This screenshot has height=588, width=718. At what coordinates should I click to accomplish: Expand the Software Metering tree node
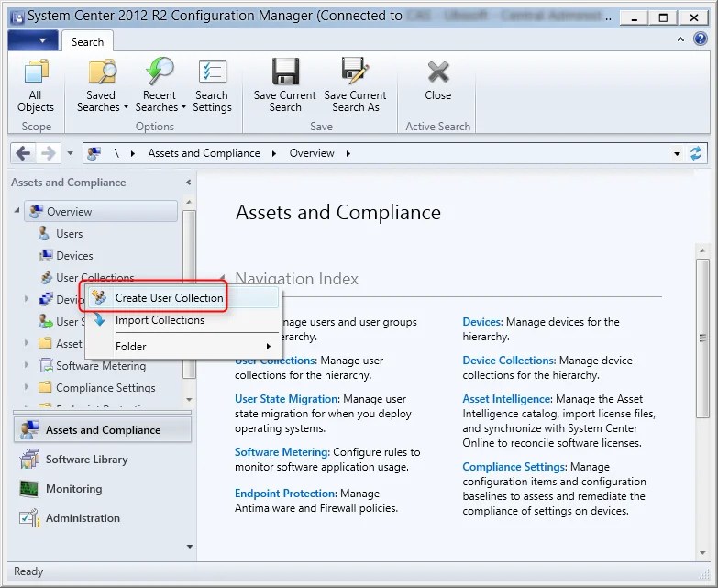[x=26, y=365]
